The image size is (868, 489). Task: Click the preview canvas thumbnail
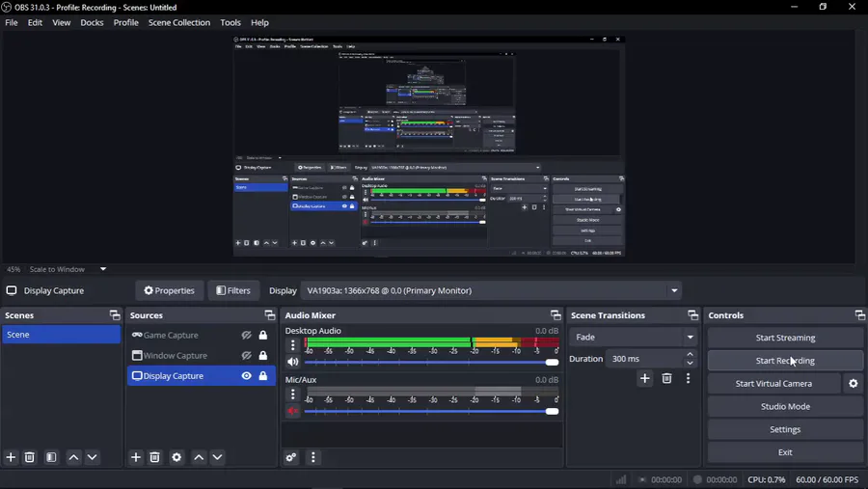click(429, 147)
